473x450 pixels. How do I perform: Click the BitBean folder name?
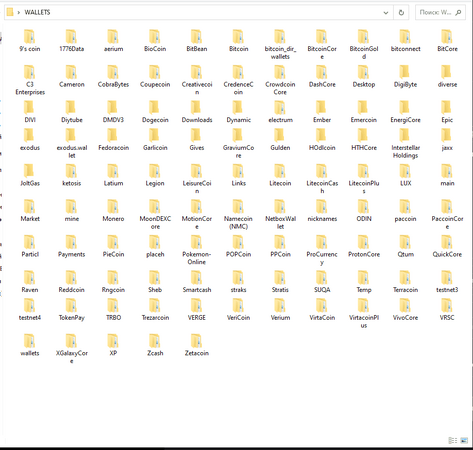click(197, 49)
